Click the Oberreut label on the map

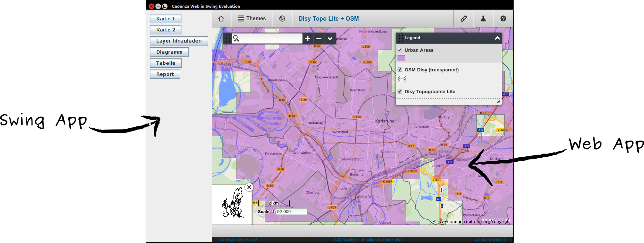click(x=313, y=192)
